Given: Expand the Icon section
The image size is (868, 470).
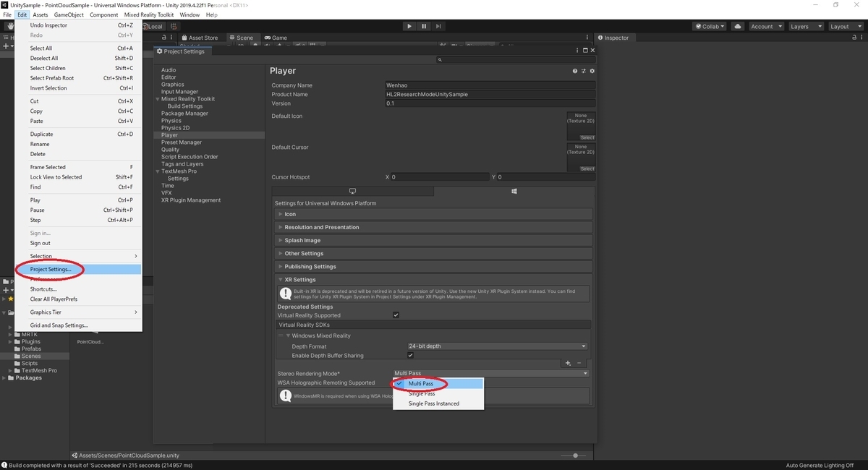Looking at the screenshot, I should pos(433,214).
